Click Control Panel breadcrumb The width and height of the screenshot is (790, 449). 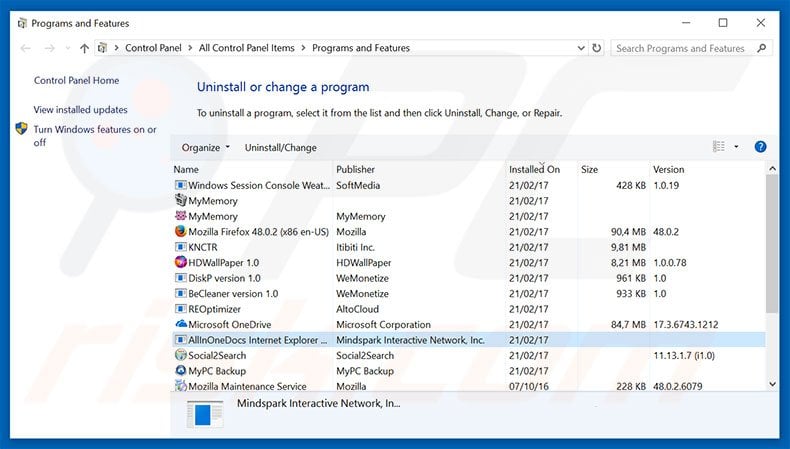pyautogui.click(x=153, y=48)
